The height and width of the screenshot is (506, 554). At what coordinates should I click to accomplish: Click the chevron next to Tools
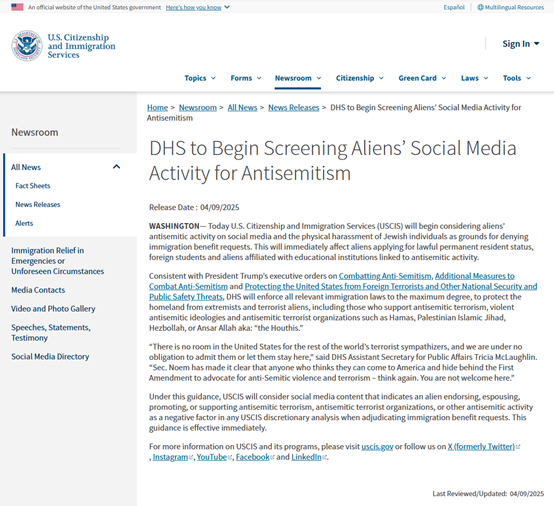tap(528, 78)
